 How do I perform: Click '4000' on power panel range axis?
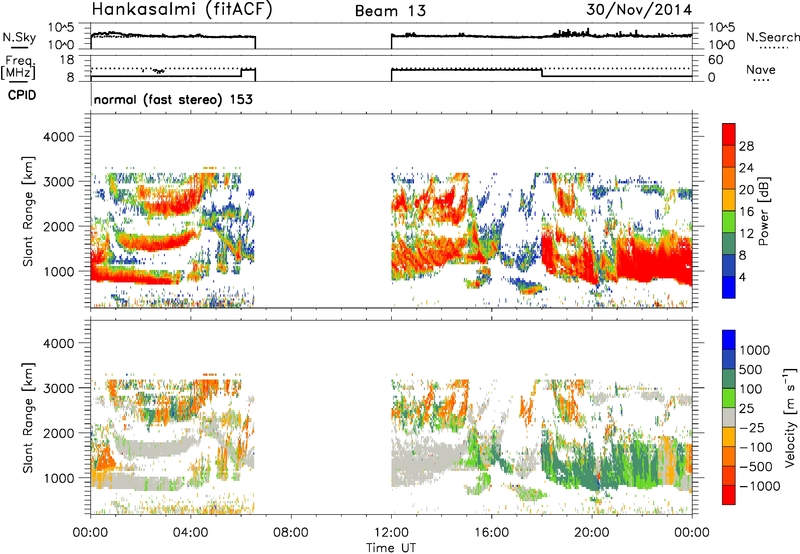pyautogui.click(x=59, y=137)
